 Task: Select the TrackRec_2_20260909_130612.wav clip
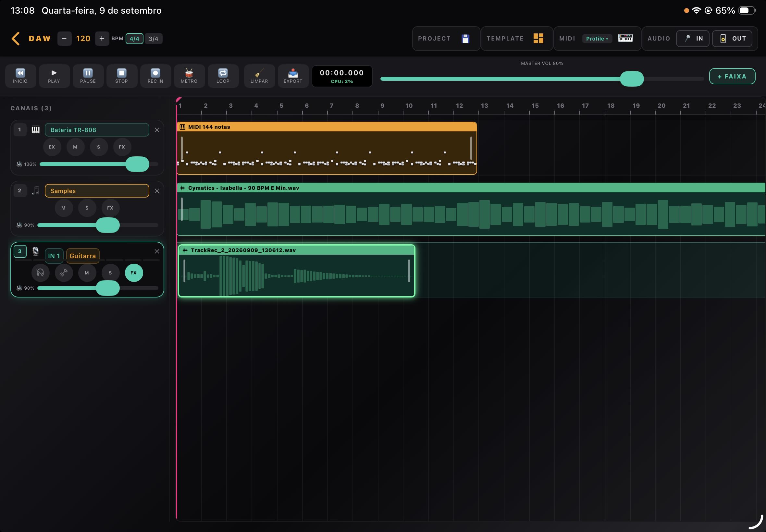(x=296, y=271)
